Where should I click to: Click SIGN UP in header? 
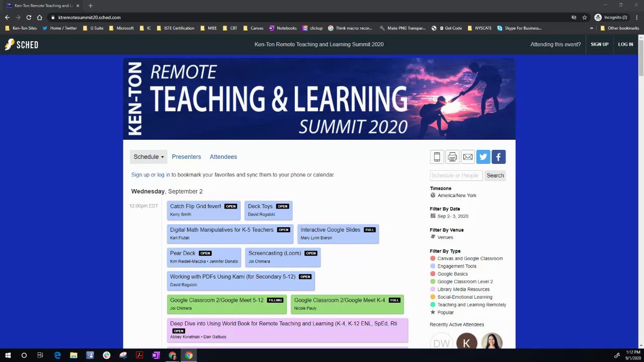click(x=599, y=44)
